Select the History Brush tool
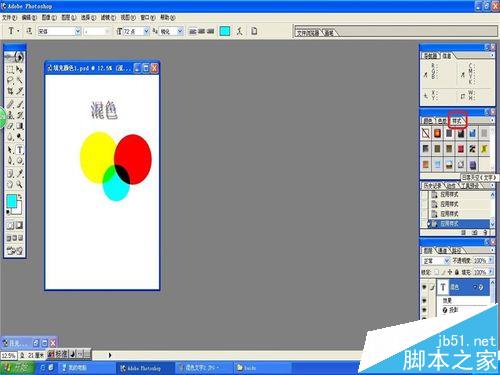Image resolution: width=500 pixels, height=375 pixels. coord(19,115)
